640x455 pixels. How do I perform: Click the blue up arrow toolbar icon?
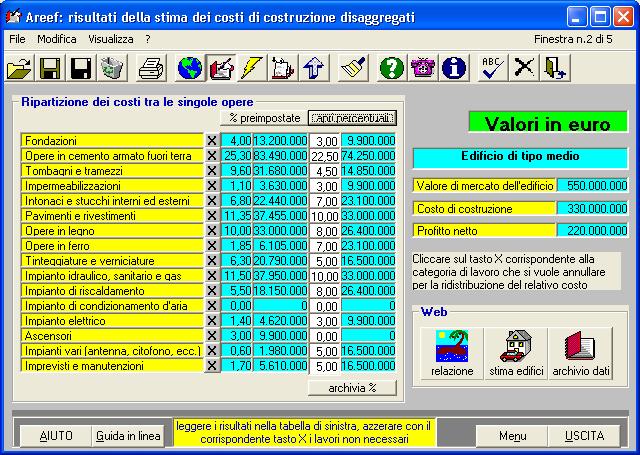click(x=314, y=68)
